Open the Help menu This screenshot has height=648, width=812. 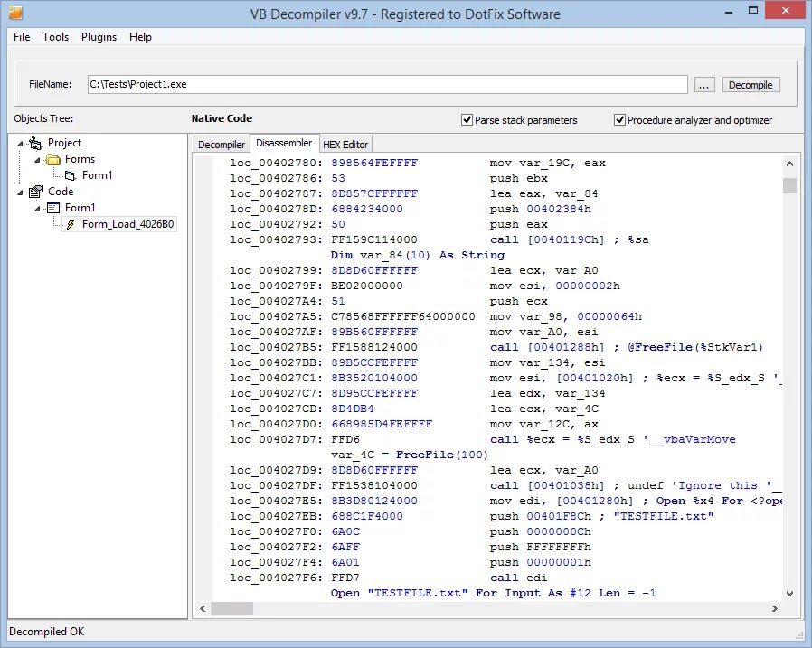pyautogui.click(x=140, y=37)
